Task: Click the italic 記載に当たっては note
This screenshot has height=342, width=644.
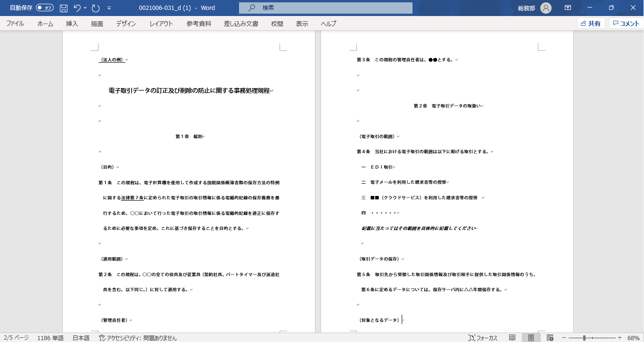Action: [x=418, y=228]
